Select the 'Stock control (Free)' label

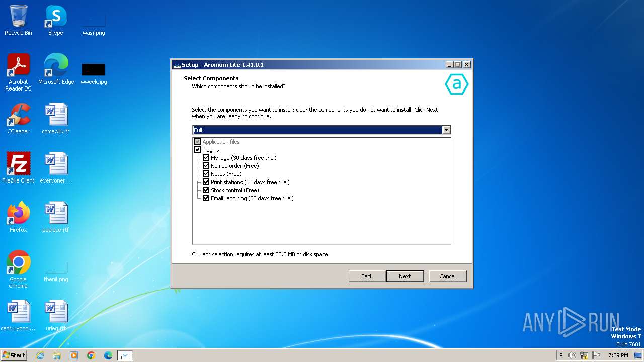[x=235, y=190]
